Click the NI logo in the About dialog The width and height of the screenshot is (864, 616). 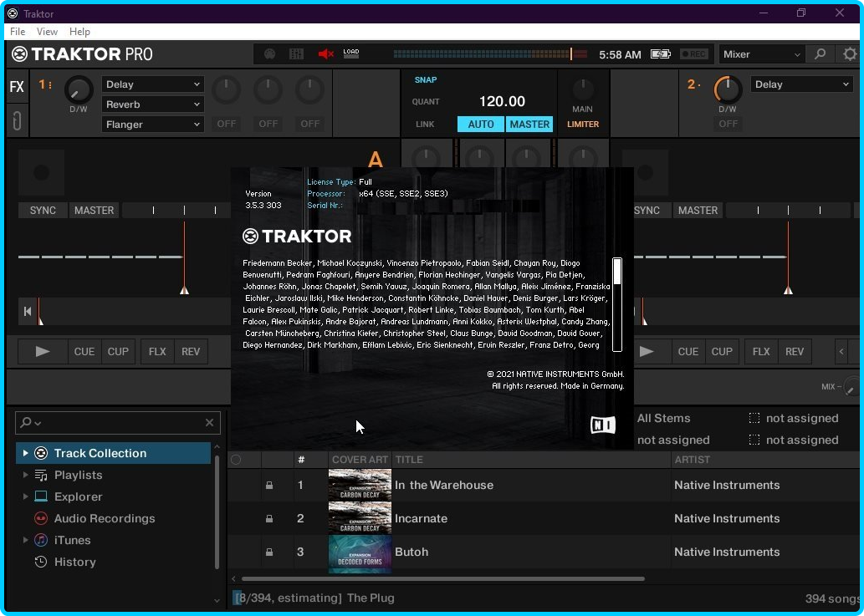point(603,425)
